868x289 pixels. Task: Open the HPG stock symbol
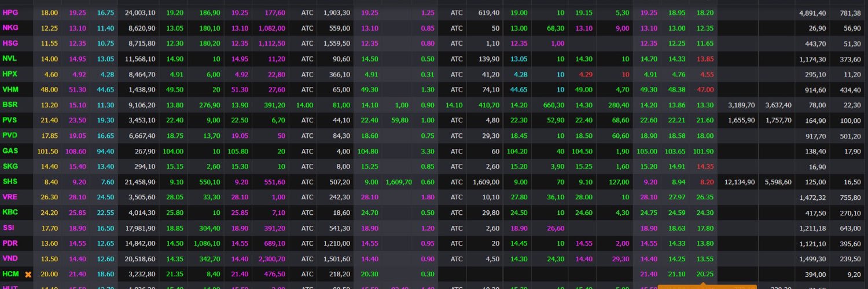10,12
